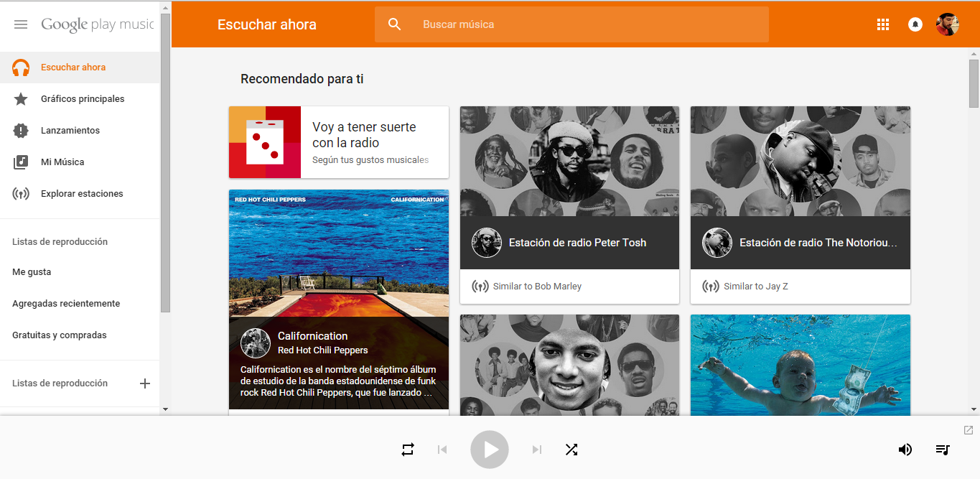Open the mini player pop-out icon
This screenshot has width=980, height=479.
tap(968, 430)
